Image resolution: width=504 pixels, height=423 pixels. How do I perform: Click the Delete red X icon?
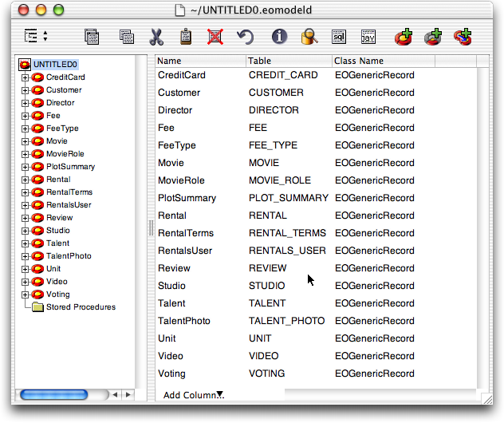[215, 37]
